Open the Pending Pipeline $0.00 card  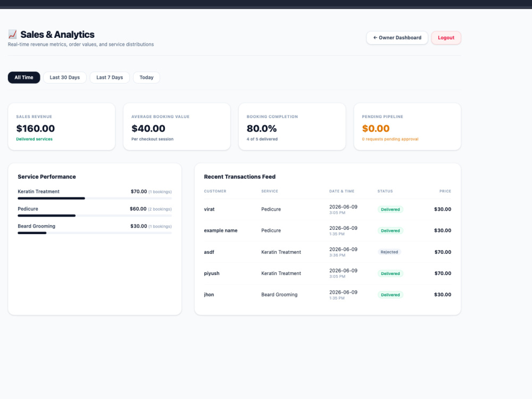click(x=407, y=127)
